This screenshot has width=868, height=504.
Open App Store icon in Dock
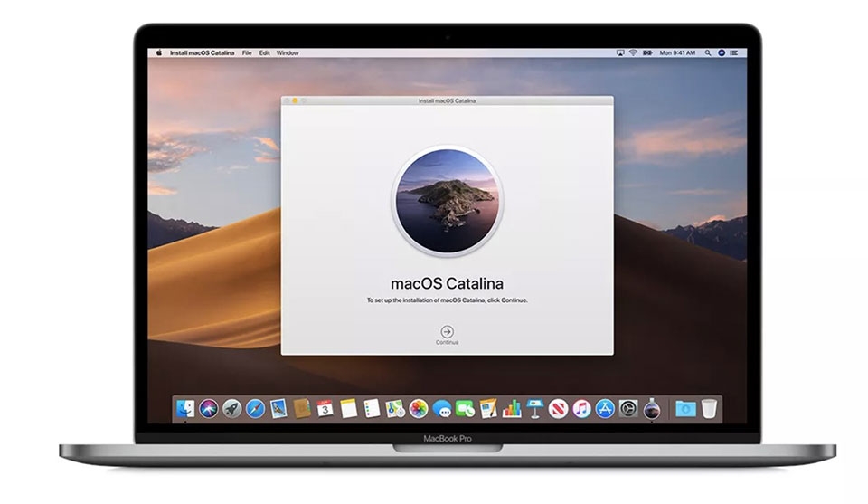[605, 409]
